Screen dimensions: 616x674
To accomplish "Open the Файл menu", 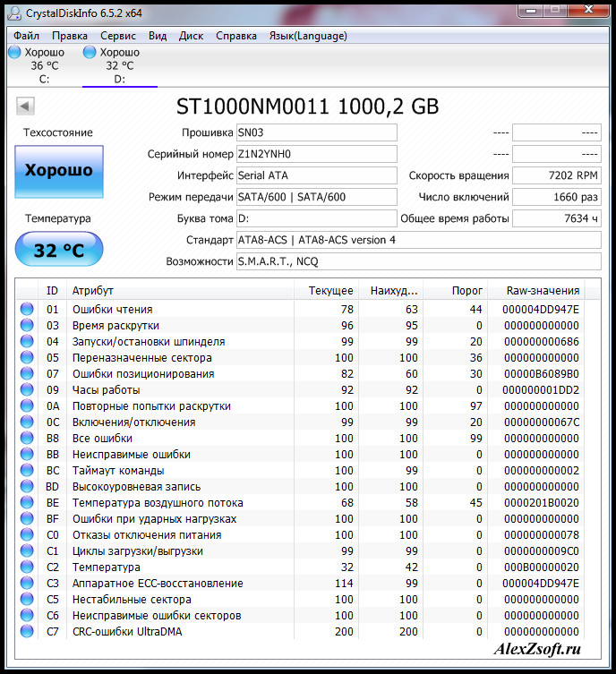I will (x=26, y=36).
